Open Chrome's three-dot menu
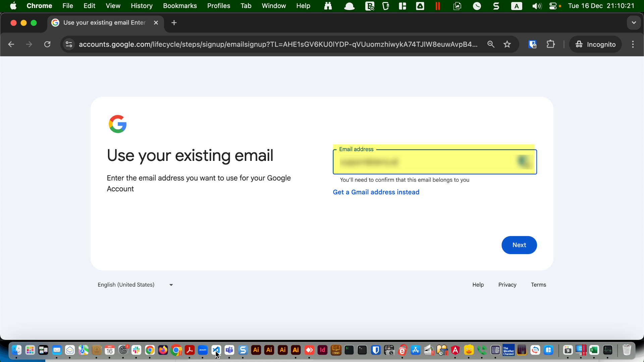 [633, 44]
